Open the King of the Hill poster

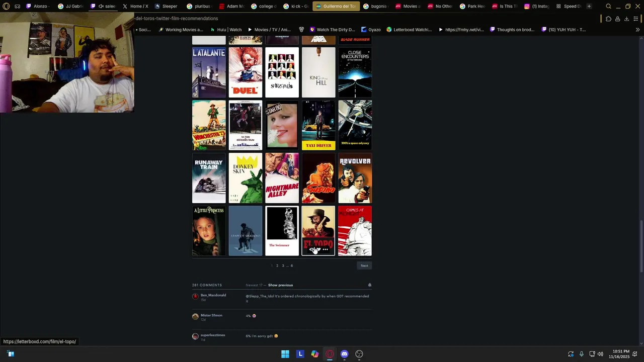[x=318, y=72]
